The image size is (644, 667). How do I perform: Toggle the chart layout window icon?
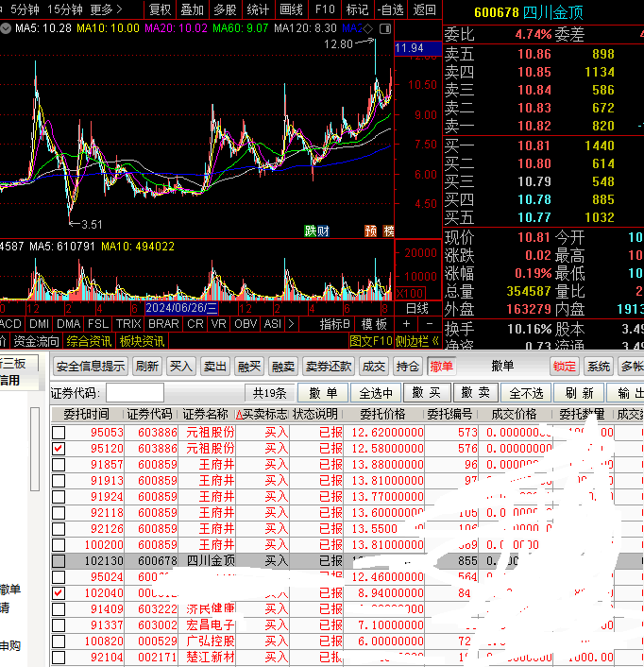(x=385, y=29)
